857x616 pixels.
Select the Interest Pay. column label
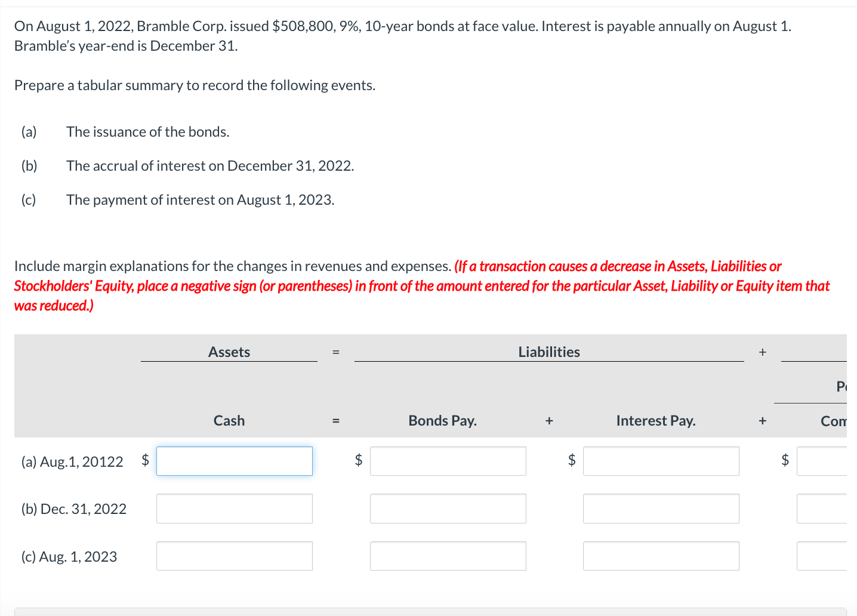coord(656,420)
